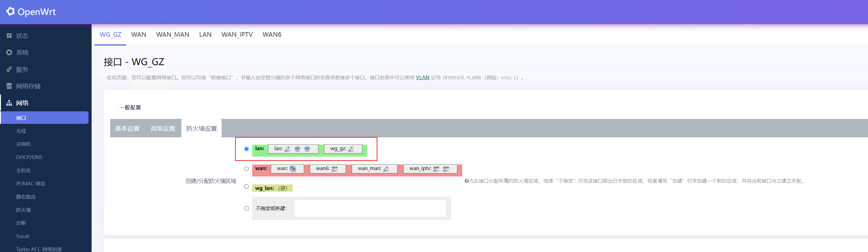Screen dimensions: 868x252
Task: Select the wg_lan firewall zone radio button
Action: coord(247,187)
